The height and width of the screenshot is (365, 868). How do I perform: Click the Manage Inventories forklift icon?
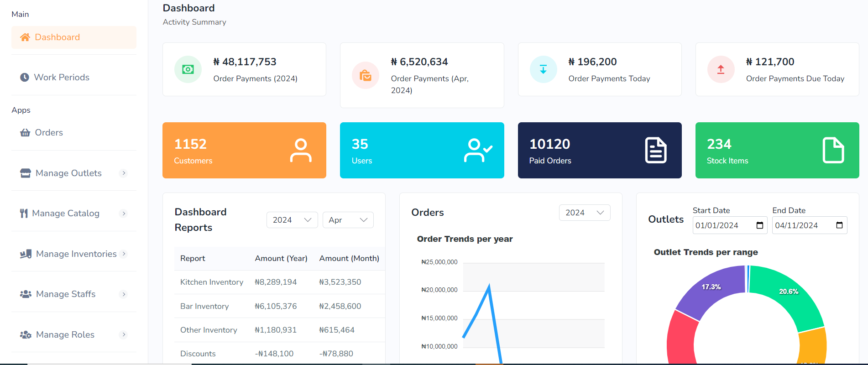coord(26,254)
